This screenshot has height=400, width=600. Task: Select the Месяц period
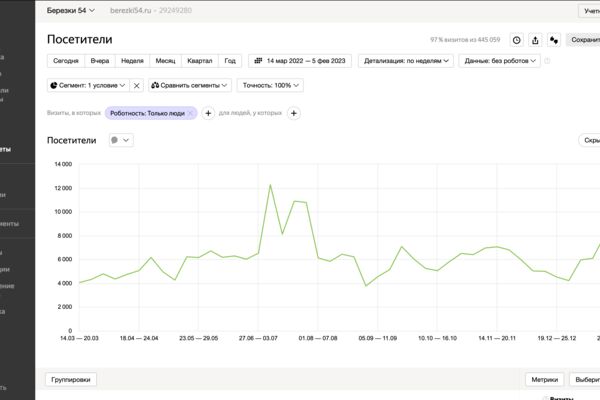coord(165,61)
